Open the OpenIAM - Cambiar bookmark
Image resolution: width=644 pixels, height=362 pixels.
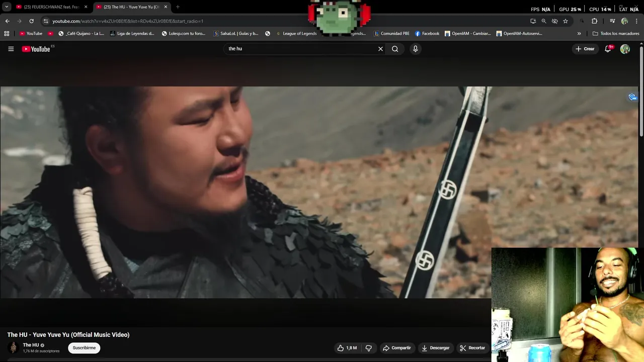(467, 34)
